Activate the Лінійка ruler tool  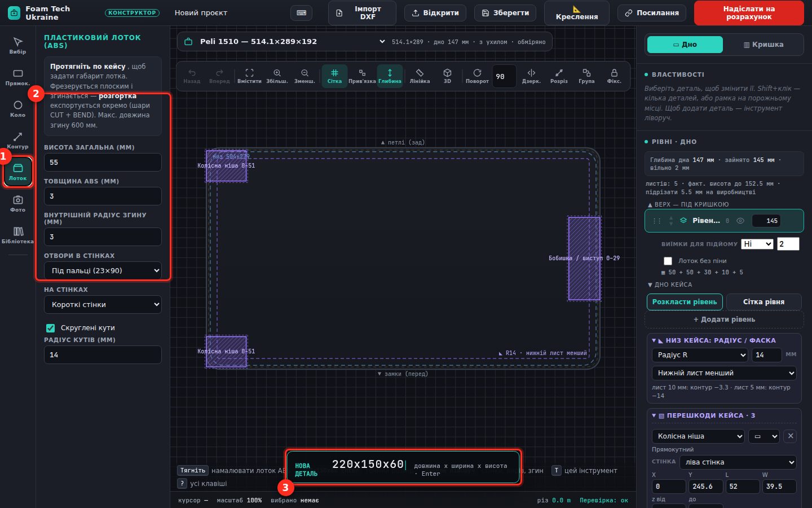[420, 76]
